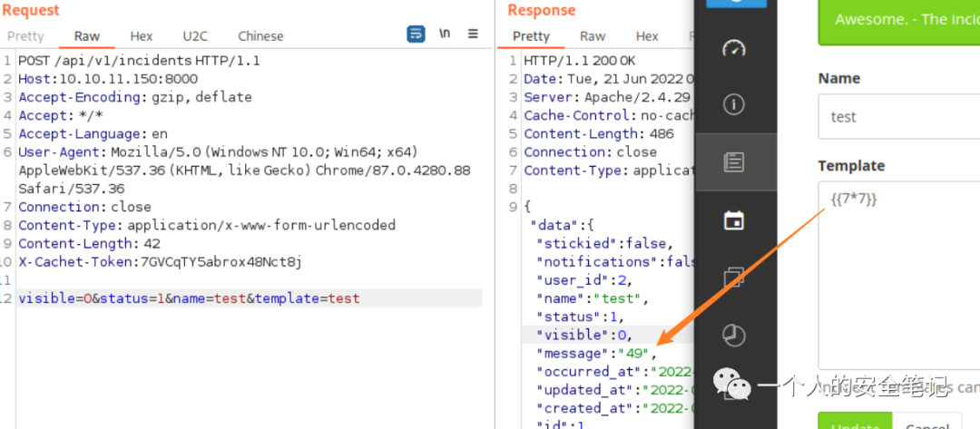Click the Response panel title
980x429 pixels.
click(x=541, y=10)
